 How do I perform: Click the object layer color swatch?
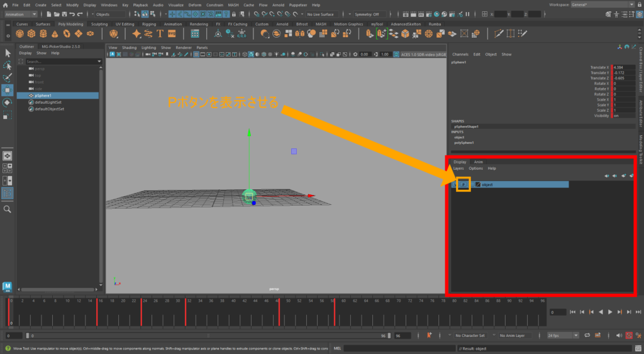[x=478, y=185]
